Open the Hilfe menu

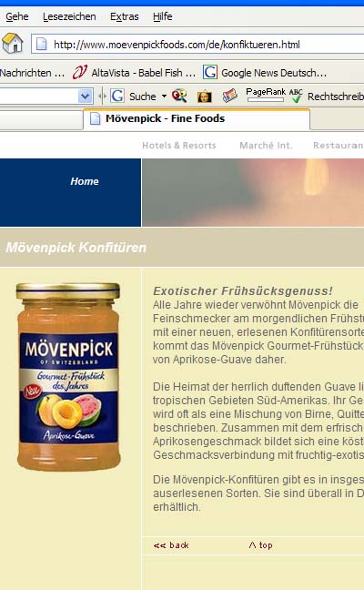(x=163, y=16)
